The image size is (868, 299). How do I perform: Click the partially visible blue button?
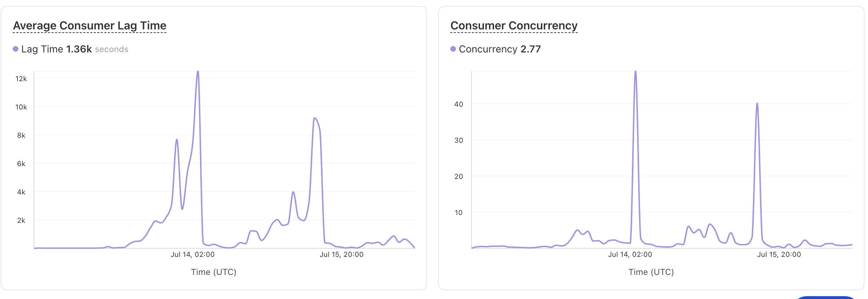[826, 298]
